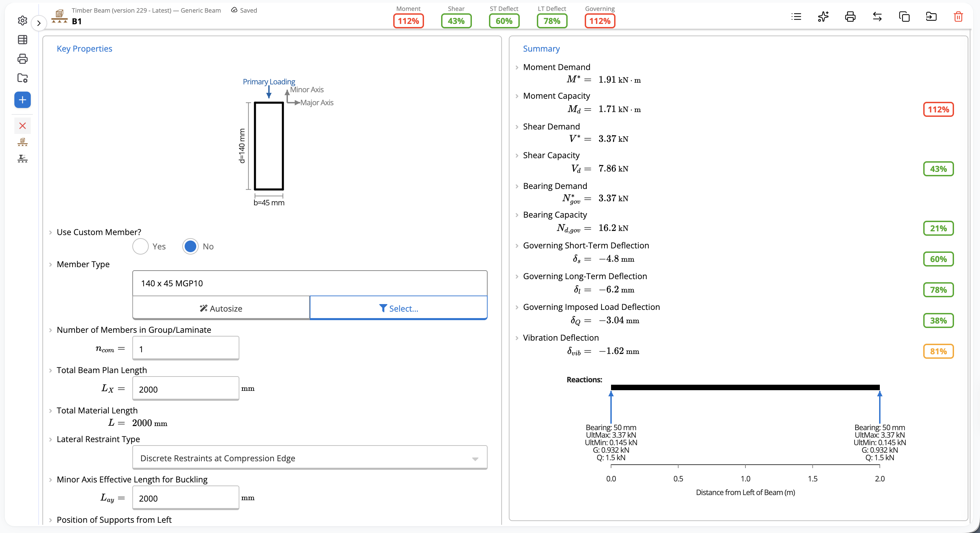The width and height of the screenshot is (980, 533).
Task: Click the beam cross-section rectangle diagram
Action: point(269,146)
